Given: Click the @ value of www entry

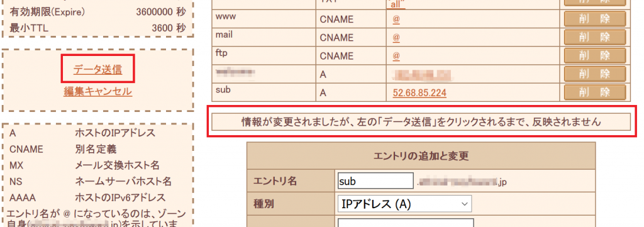Looking at the screenshot, I should [x=396, y=19].
